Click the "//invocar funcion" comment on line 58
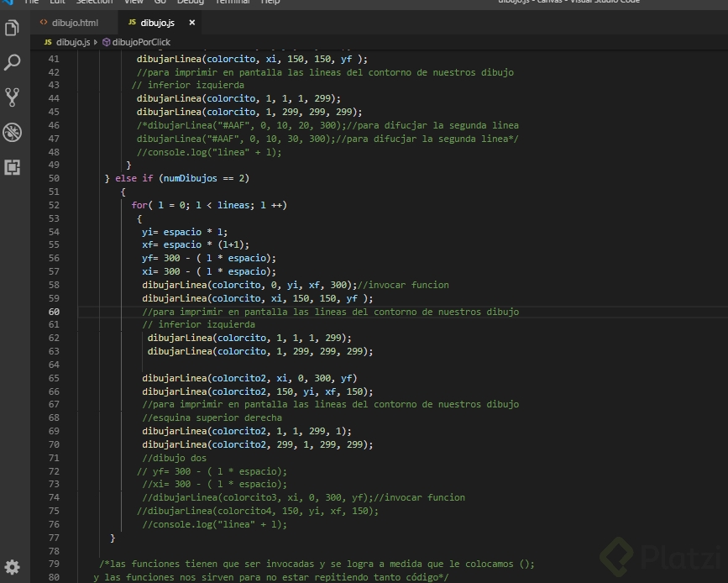 coord(403,285)
